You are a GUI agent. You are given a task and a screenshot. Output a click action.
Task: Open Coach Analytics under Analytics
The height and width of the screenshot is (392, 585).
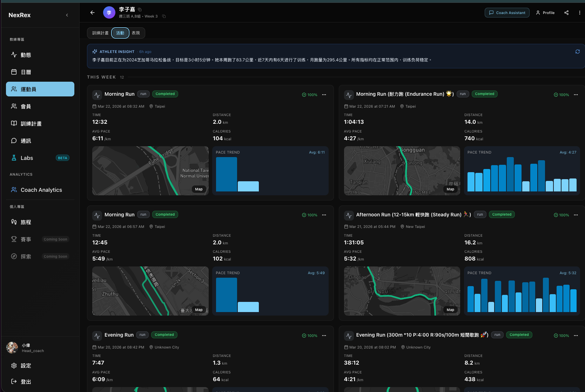tap(41, 190)
